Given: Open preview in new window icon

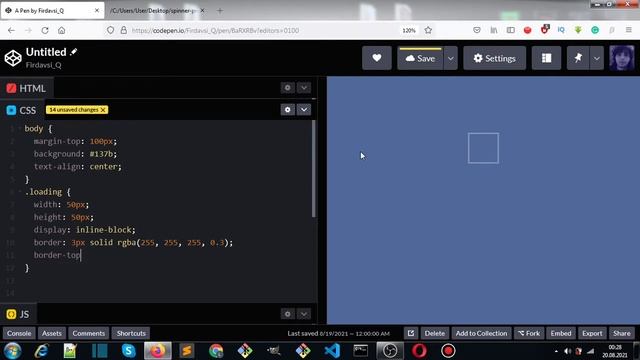Looking at the screenshot, I should 411,333.
